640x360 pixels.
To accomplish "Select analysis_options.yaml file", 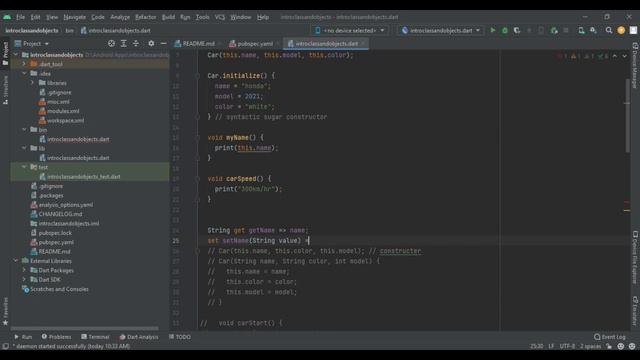I will [66, 205].
